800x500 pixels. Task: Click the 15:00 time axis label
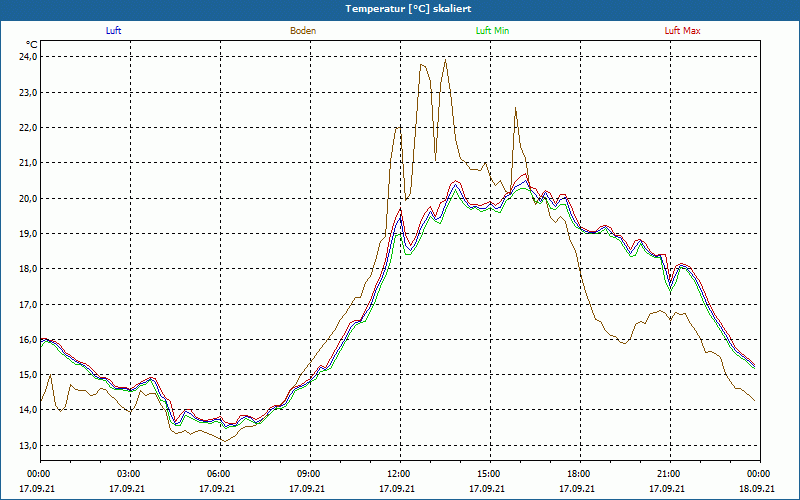click(490, 474)
